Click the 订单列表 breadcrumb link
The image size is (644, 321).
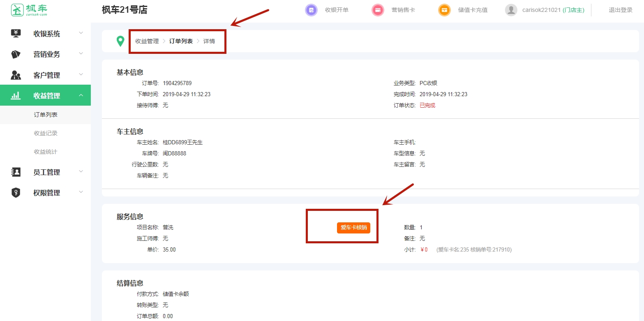point(181,41)
